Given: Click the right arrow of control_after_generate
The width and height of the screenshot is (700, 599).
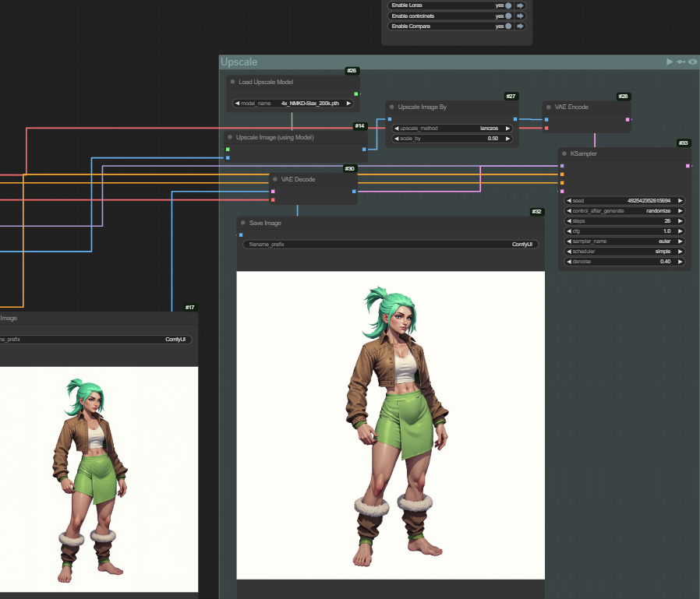Looking at the screenshot, I should (681, 211).
